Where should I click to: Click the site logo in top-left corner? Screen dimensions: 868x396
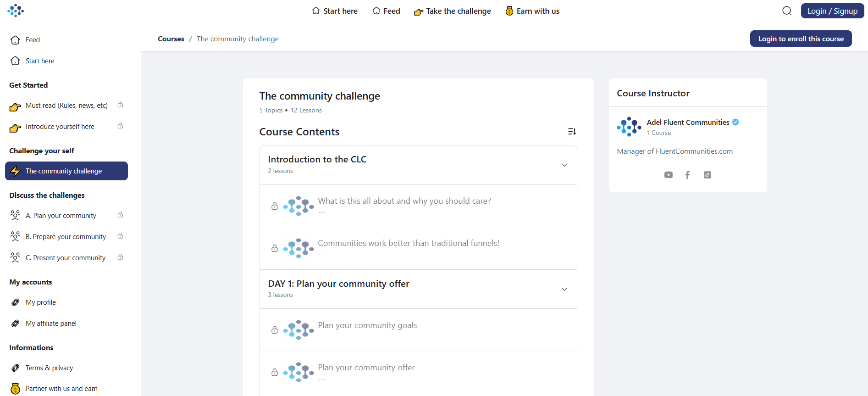(x=16, y=11)
